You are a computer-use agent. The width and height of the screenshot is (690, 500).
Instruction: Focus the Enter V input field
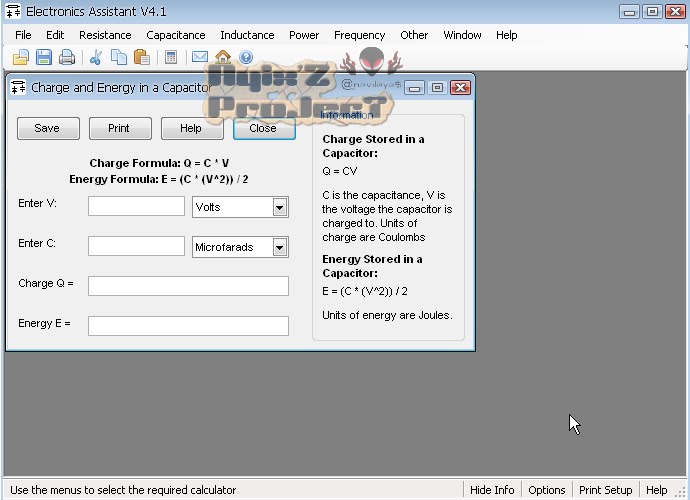(x=136, y=206)
